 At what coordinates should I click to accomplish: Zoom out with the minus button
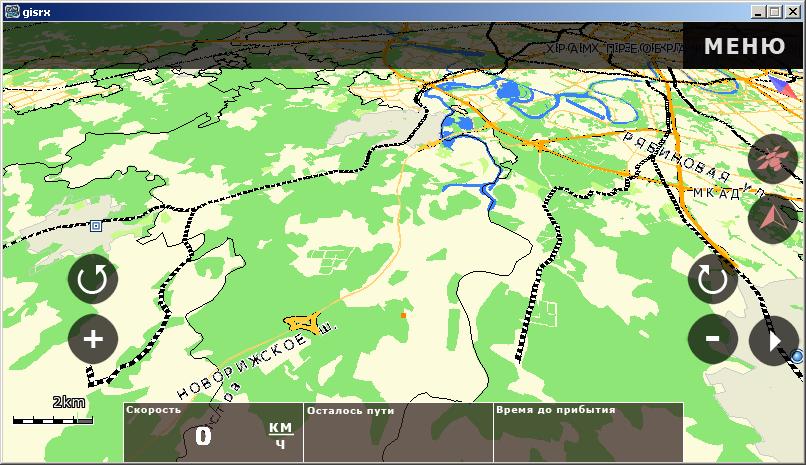click(x=713, y=339)
